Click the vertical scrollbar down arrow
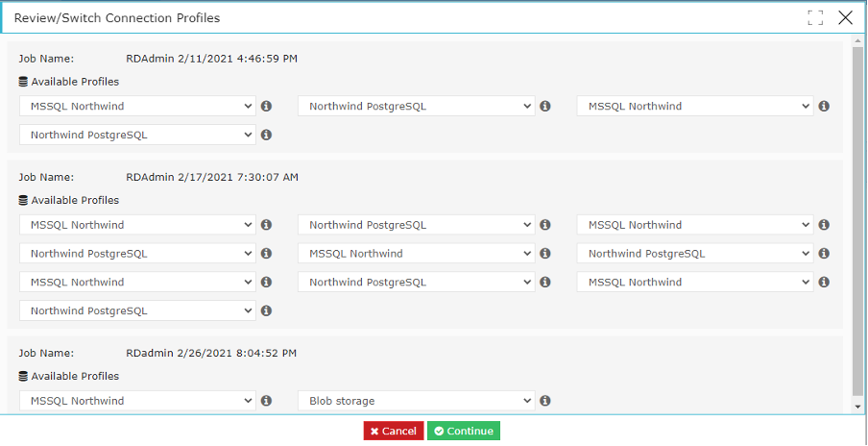The image size is (868, 446). tap(858, 407)
